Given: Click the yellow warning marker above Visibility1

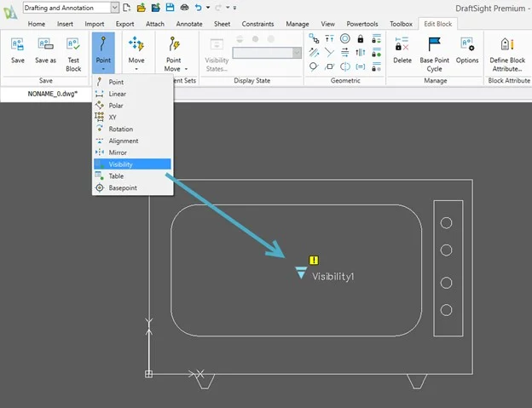Looking at the screenshot, I should click(x=313, y=260).
